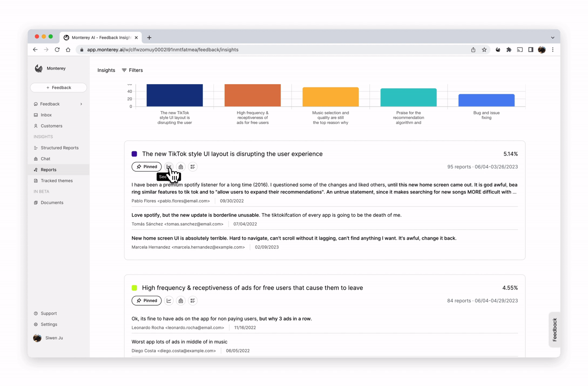This screenshot has height=386, width=588.
Task: Open Pablo Flores feedback entry
Action: (325, 192)
